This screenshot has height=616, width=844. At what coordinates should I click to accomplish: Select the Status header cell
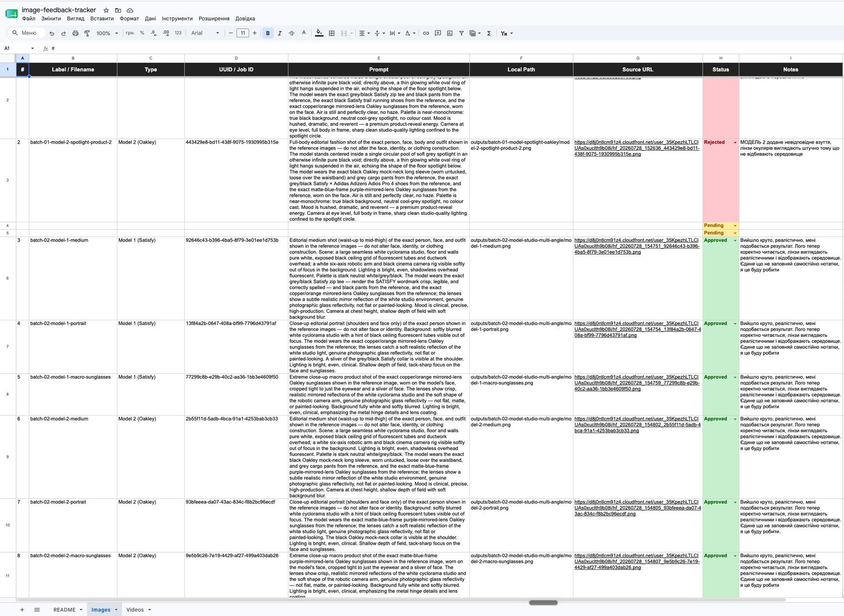click(x=720, y=70)
